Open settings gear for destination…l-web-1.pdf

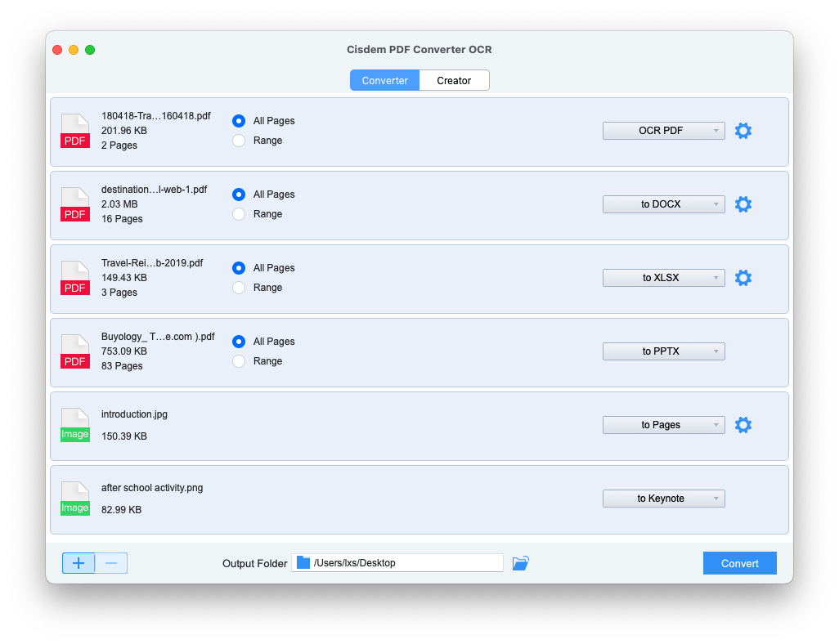(743, 203)
